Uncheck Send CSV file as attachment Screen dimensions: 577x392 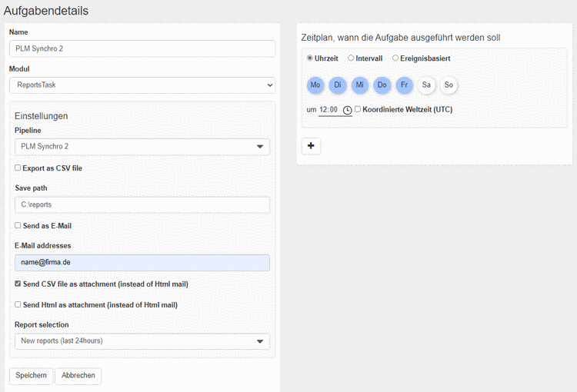(x=18, y=284)
